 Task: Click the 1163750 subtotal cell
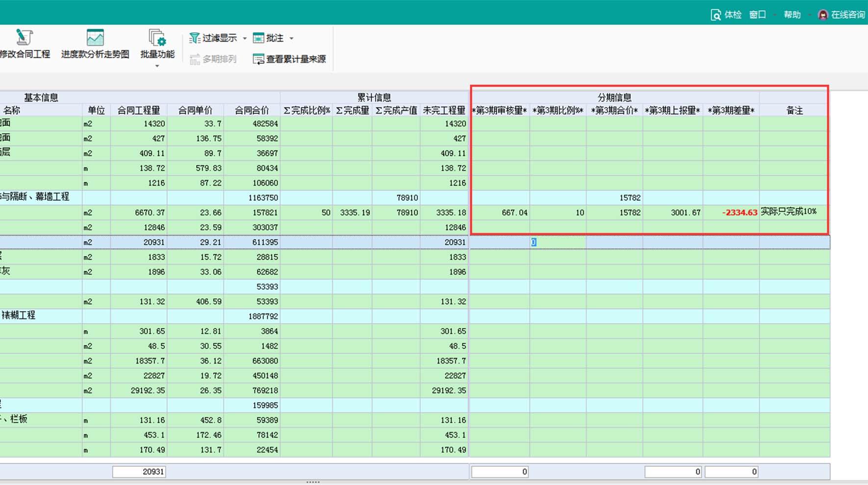[252, 198]
